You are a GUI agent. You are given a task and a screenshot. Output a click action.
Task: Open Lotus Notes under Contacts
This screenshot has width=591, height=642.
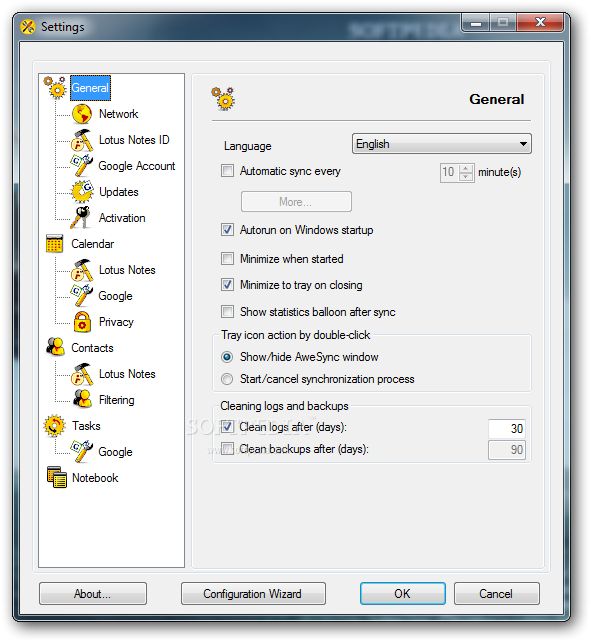click(x=127, y=374)
